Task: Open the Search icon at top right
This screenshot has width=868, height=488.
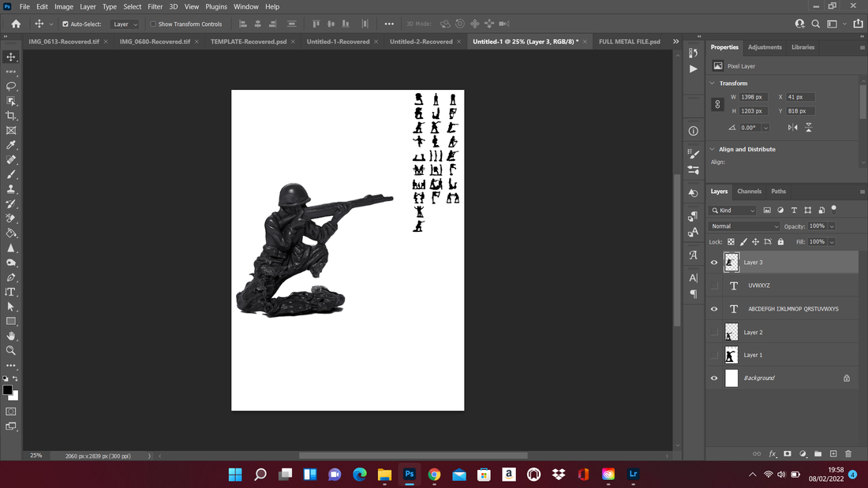Action: 815,24
